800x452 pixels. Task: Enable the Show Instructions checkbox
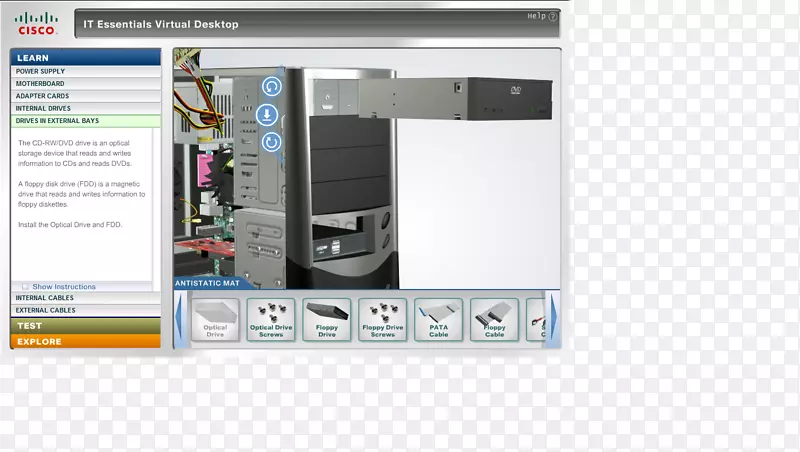(26, 287)
